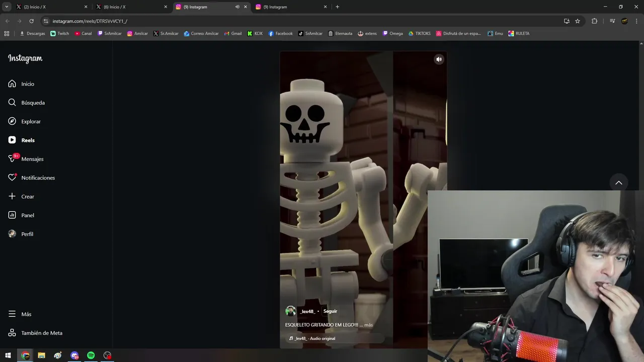Open the Twitch bookmark

60,34
